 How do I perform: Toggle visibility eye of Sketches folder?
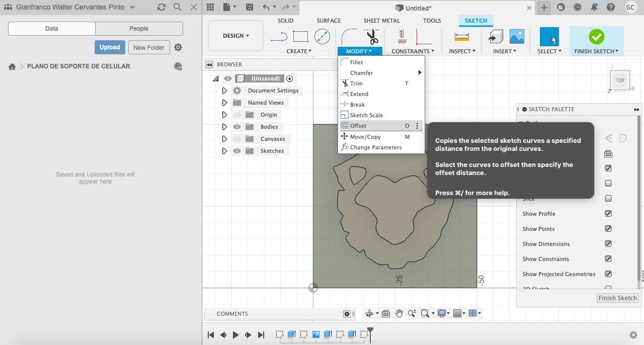click(x=237, y=151)
